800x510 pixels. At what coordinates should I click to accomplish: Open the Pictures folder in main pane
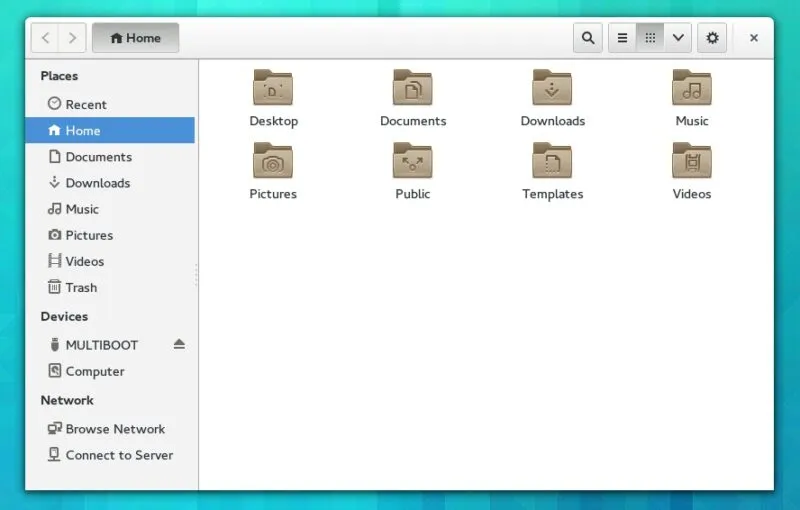coord(273,160)
